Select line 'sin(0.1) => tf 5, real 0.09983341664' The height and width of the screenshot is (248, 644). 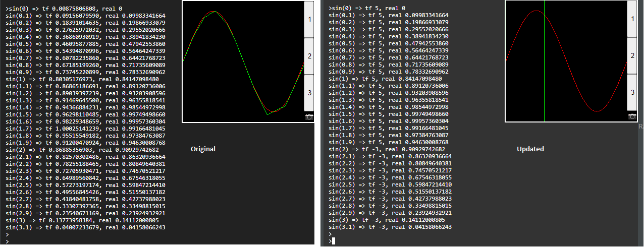[x=389, y=16]
